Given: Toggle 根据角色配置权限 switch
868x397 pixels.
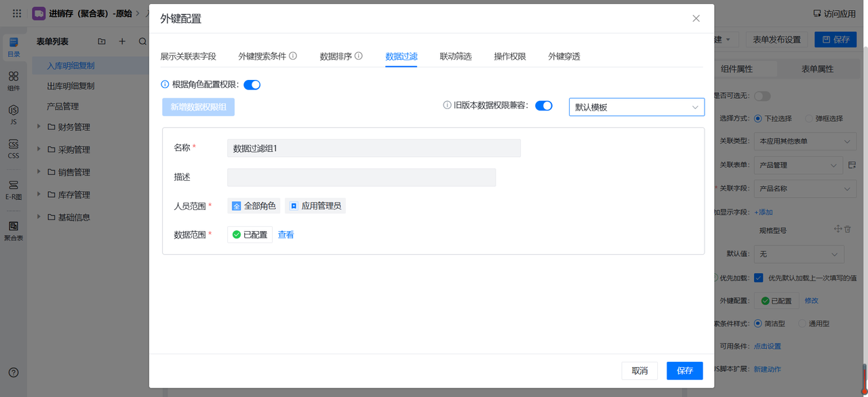Looking at the screenshot, I should coord(252,85).
